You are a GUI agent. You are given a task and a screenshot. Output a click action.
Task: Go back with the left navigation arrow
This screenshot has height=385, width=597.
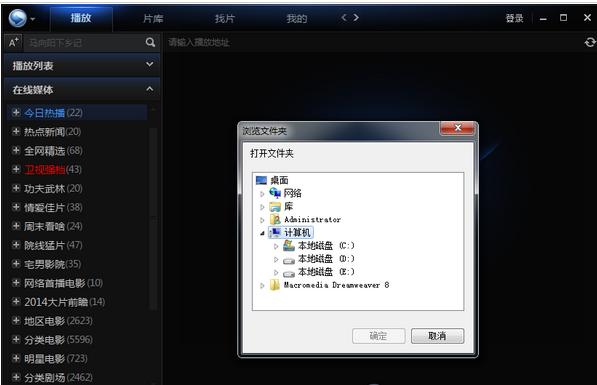[344, 18]
